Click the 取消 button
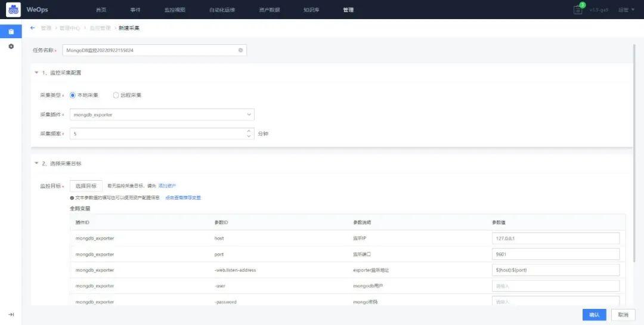This screenshot has height=325, width=644. [623, 315]
